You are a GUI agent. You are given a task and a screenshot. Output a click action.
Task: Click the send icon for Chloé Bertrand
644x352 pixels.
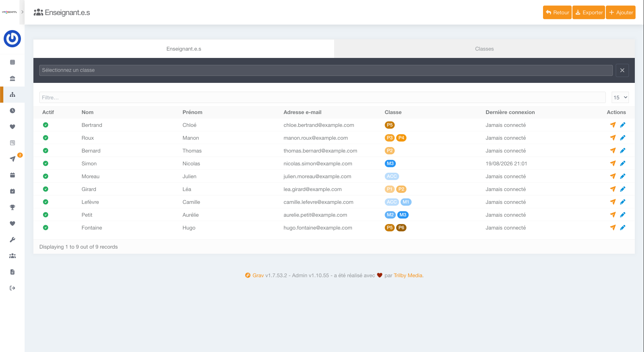[613, 125]
